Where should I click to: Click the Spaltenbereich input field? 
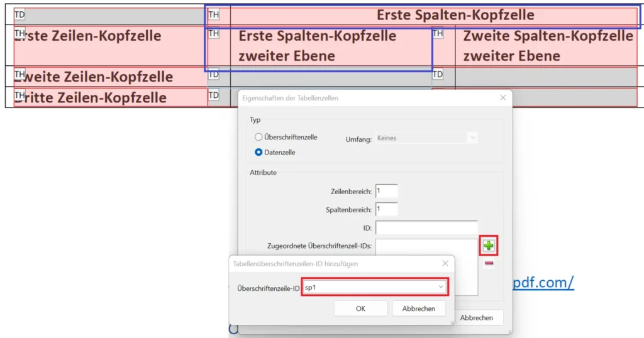click(386, 209)
